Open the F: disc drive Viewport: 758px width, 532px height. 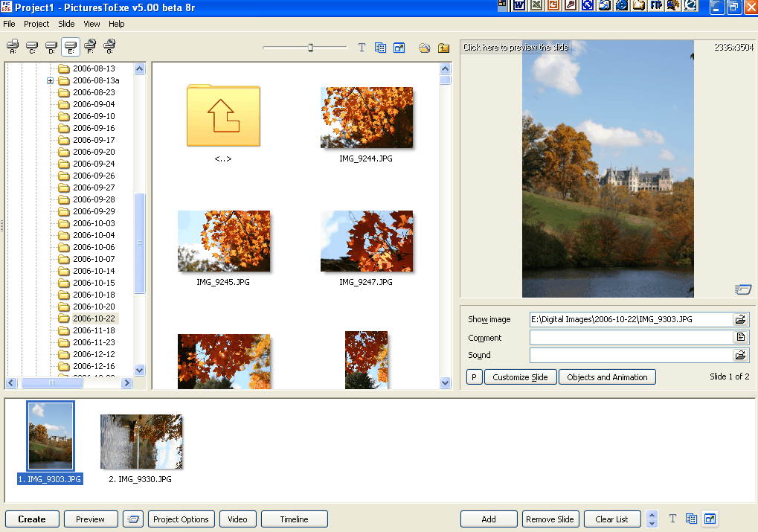pos(91,47)
